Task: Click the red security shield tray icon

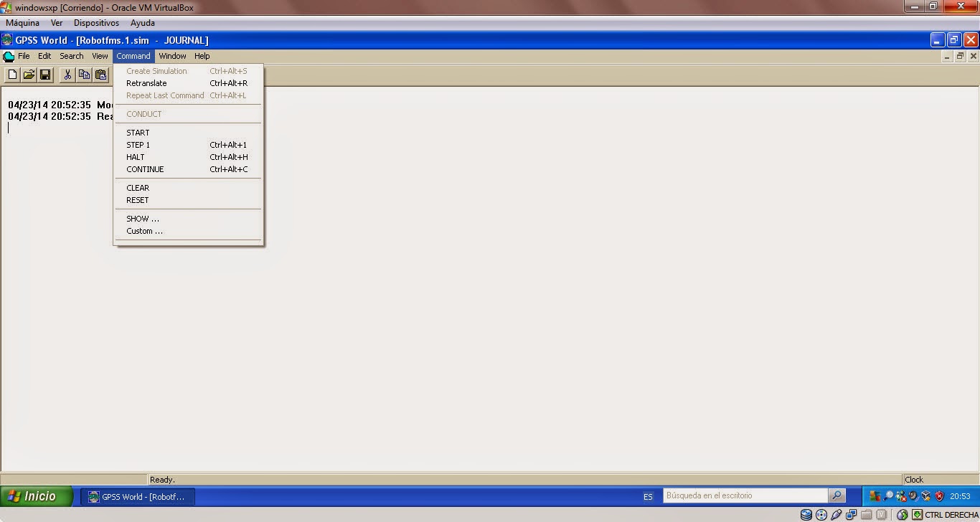Action: 939,496
